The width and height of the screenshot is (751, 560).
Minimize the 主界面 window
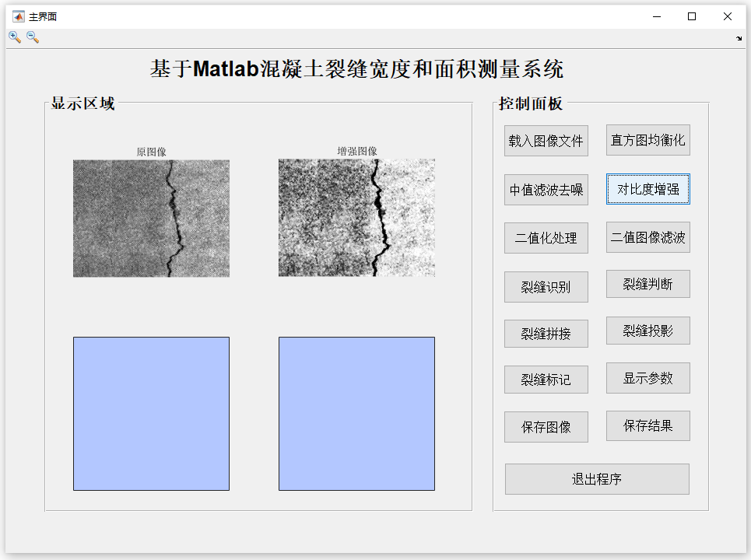[657, 17]
